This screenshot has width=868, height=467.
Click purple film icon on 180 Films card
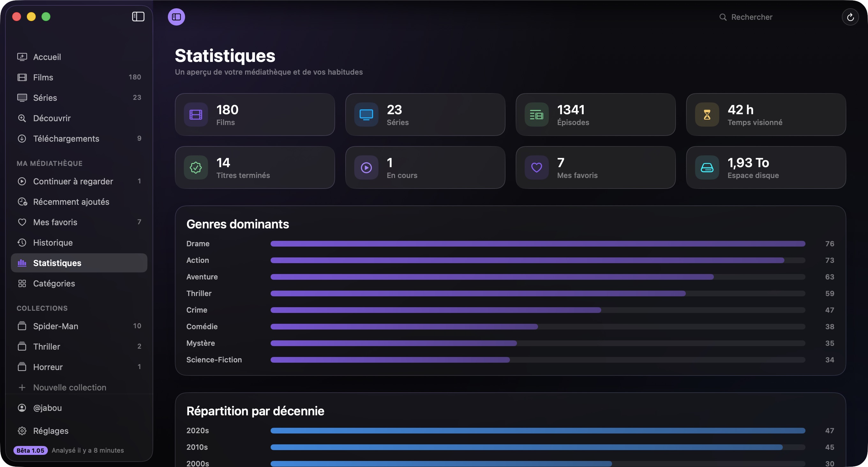(x=196, y=115)
